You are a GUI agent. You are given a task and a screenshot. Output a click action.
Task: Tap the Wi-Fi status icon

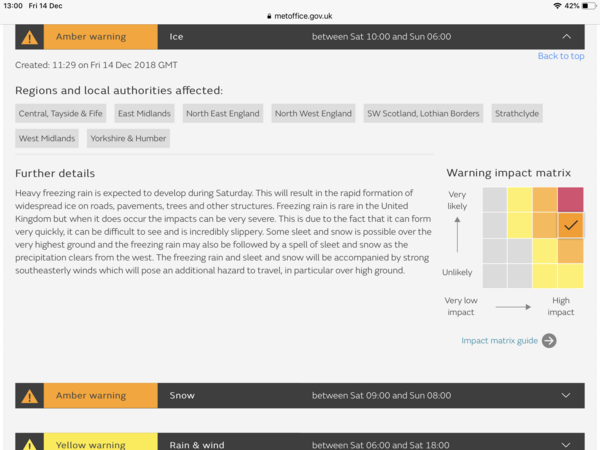[x=557, y=6]
